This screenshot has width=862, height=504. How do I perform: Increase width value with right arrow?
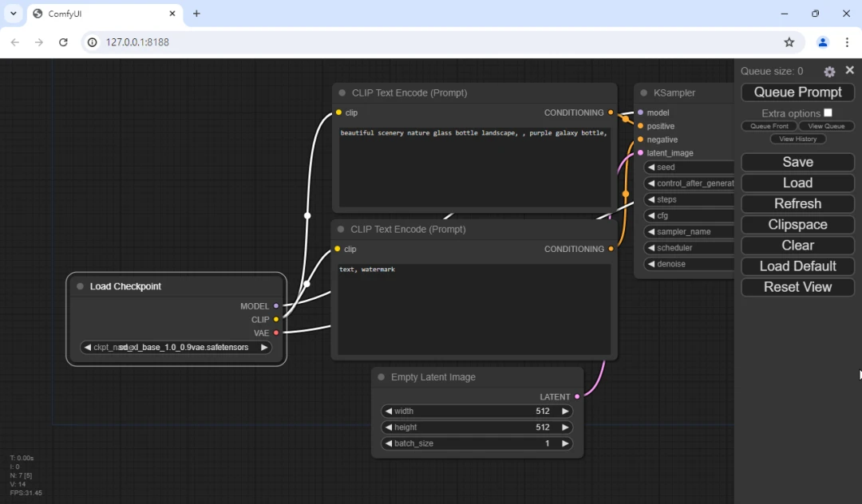[x=565, y=411]
